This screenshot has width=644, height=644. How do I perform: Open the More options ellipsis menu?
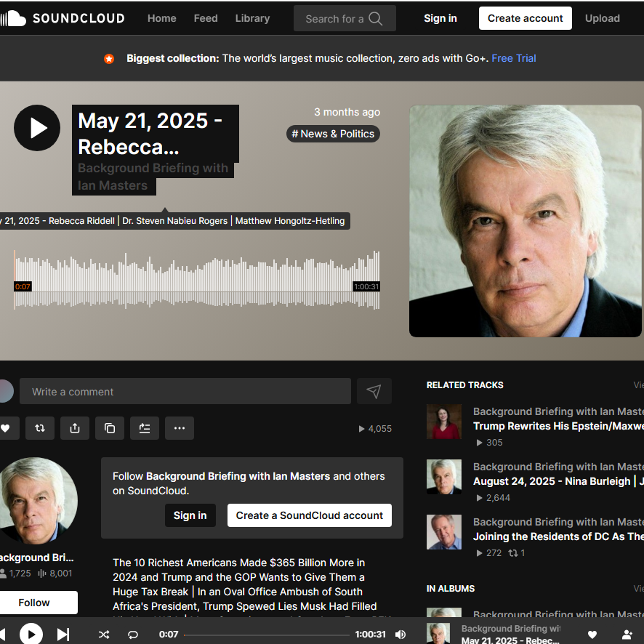coord(180,428)
